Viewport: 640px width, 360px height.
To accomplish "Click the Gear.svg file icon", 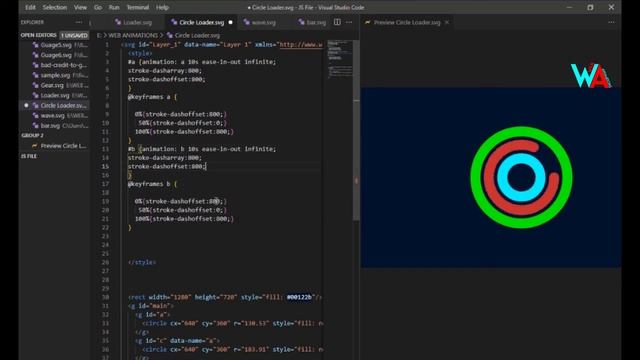I will click(36, 85).
